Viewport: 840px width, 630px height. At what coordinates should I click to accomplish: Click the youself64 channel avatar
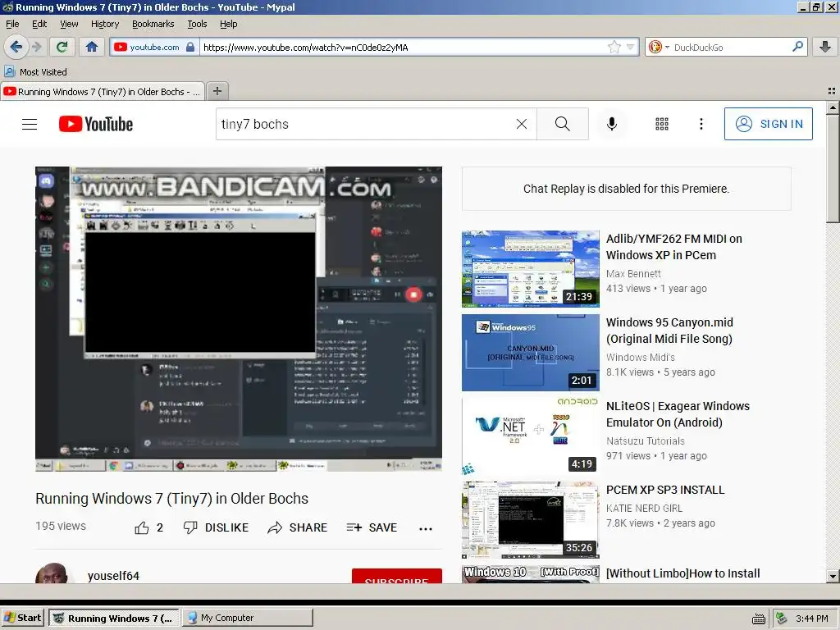52,573
